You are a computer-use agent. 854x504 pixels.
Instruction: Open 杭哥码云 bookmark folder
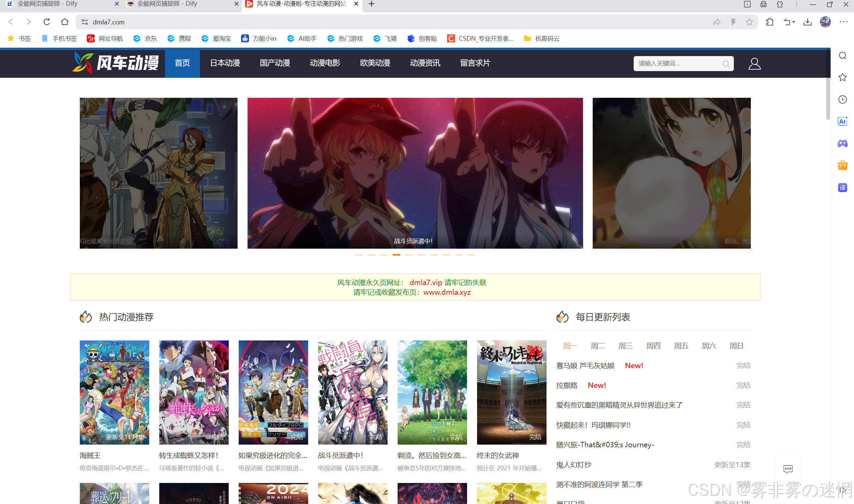542,38
